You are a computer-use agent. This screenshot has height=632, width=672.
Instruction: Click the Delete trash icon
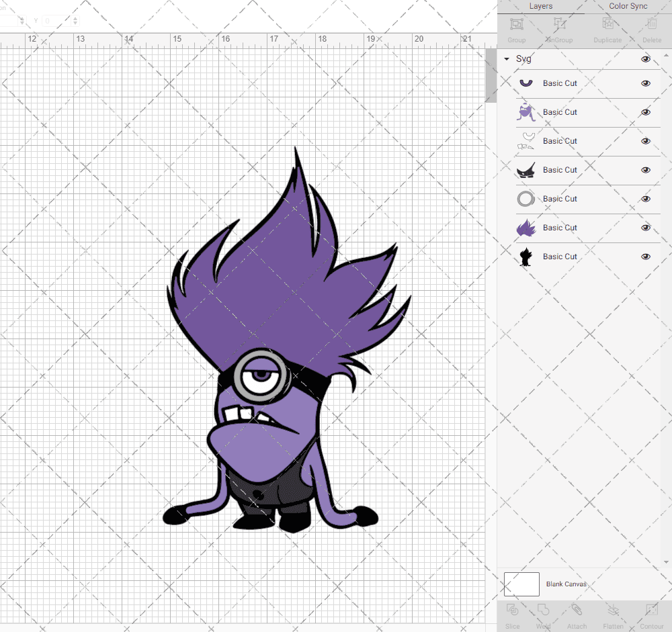click(652, 24)
